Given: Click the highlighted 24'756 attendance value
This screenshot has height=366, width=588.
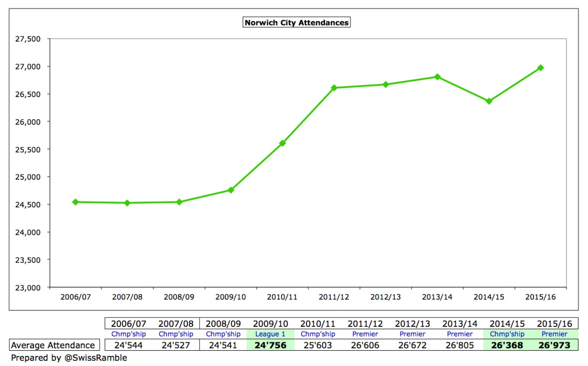Looking at the screenshot, I should (270, 345).
